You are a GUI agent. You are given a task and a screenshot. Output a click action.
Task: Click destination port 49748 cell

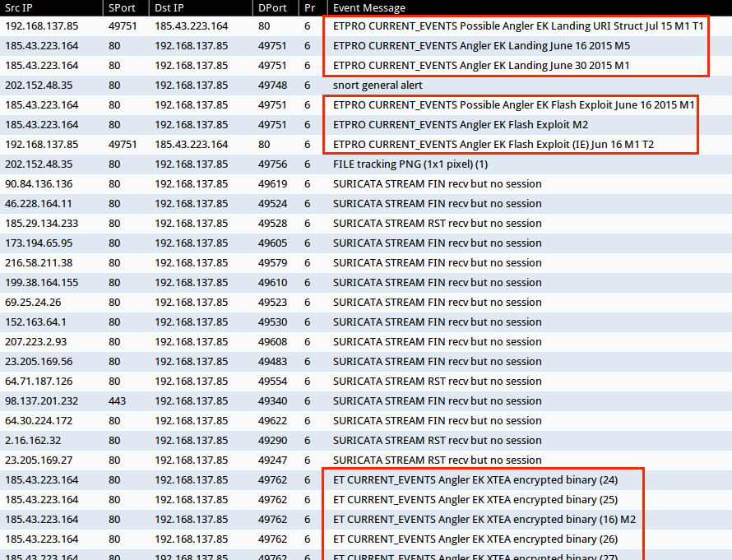tap(272, 86)
